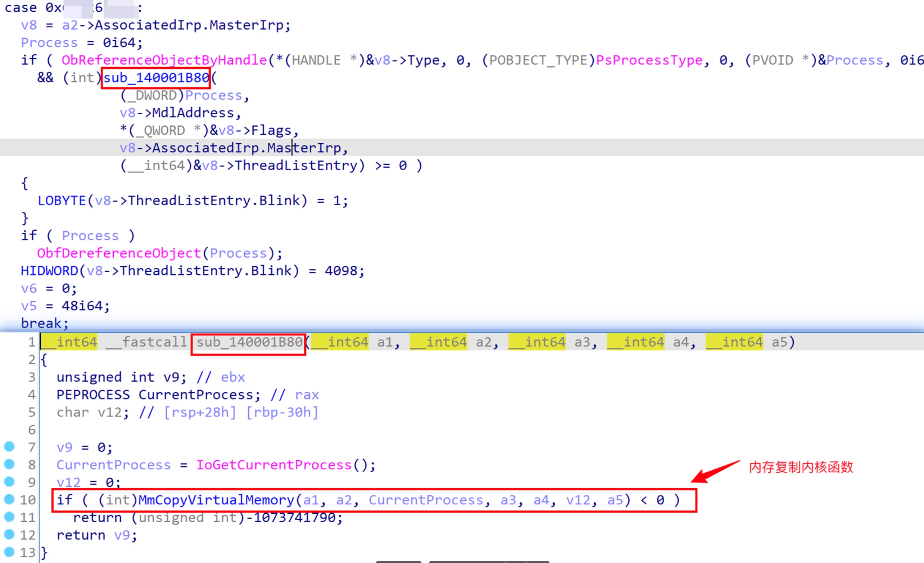Select the LOBYTE macro in the assignment

coord(62,201)
